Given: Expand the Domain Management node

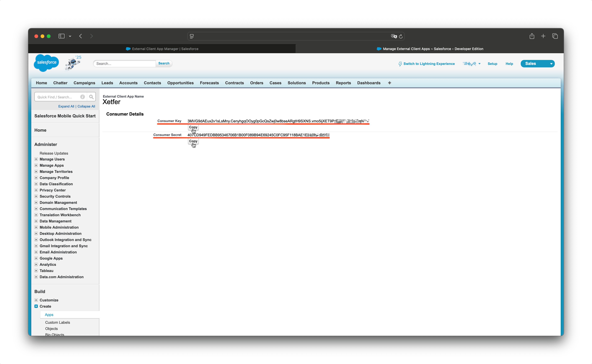Looking at the screenshot, I should 36,202.
